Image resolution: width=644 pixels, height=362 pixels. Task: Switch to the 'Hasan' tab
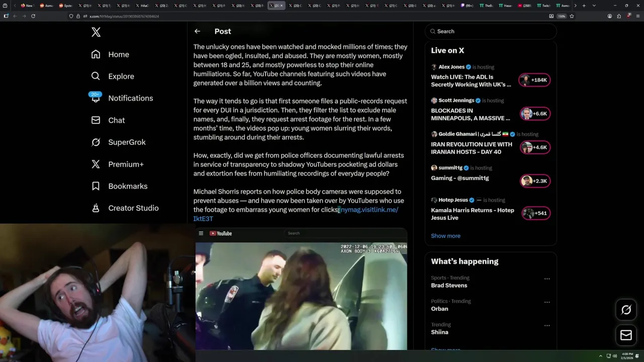pos(506,6)
